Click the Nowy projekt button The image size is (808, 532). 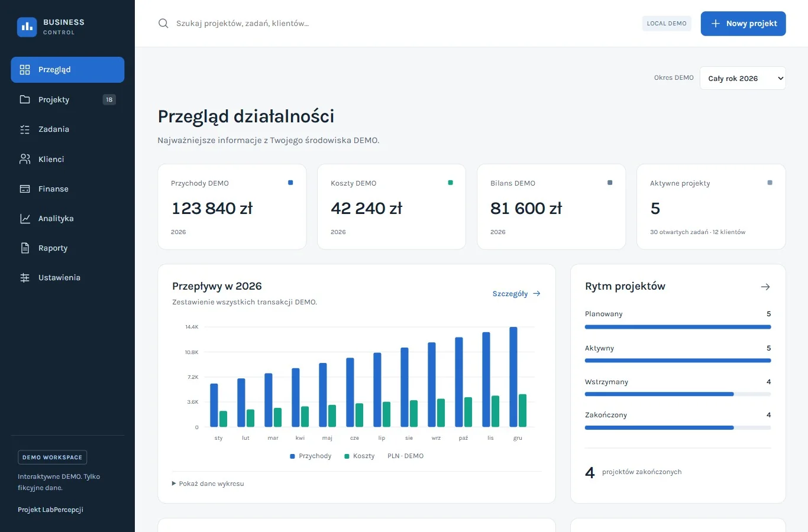click(744, 24)
